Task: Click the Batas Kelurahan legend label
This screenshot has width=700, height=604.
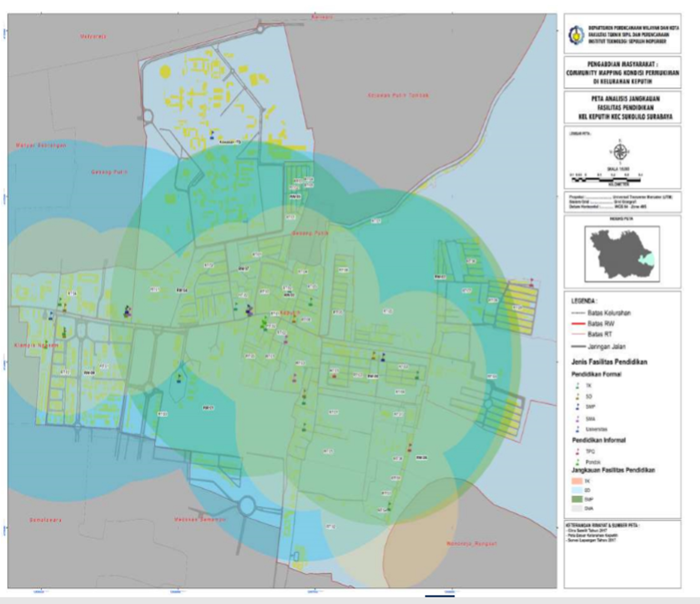Action: [x=609, y=313]
